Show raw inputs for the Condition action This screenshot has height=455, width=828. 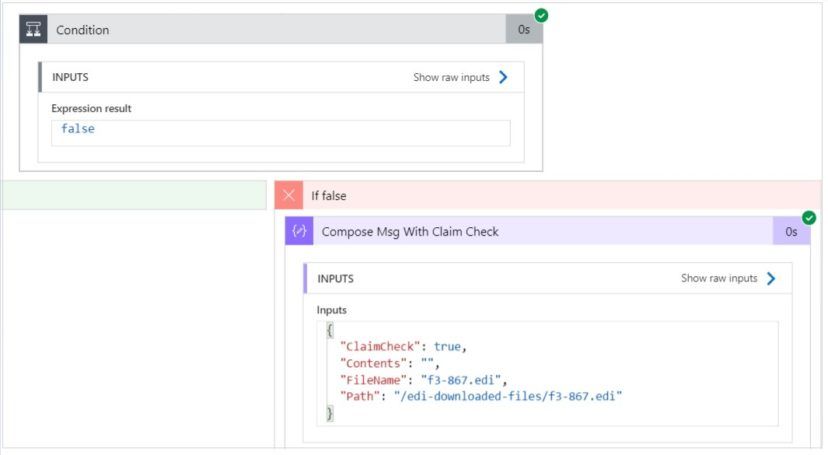(451, 77)
